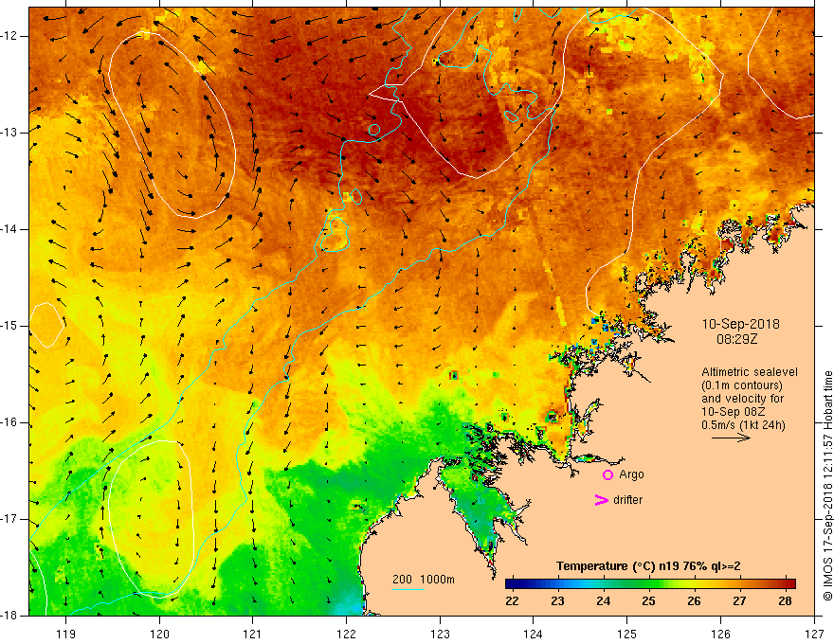Click the longitude axis label 119
834x644 pixels.
66,634
